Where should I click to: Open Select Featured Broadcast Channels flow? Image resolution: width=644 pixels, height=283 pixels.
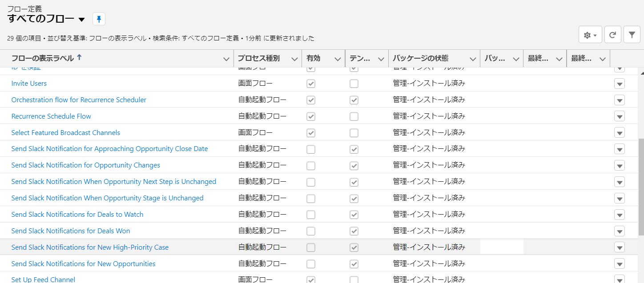[66, 133]
